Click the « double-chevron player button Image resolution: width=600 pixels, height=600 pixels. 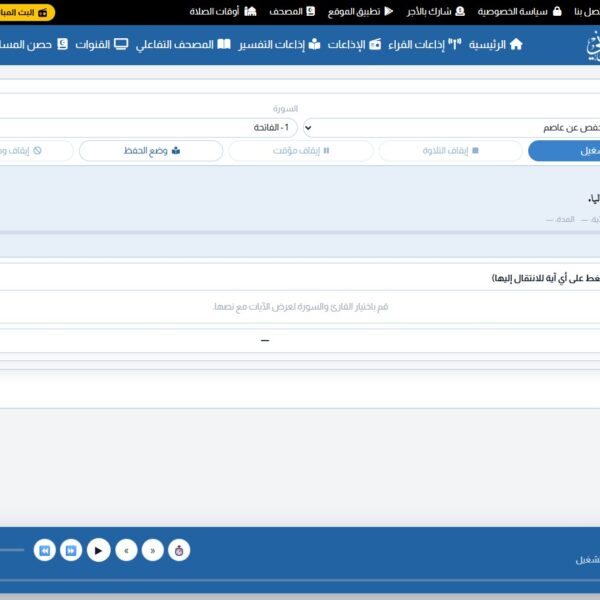(126, 550)
